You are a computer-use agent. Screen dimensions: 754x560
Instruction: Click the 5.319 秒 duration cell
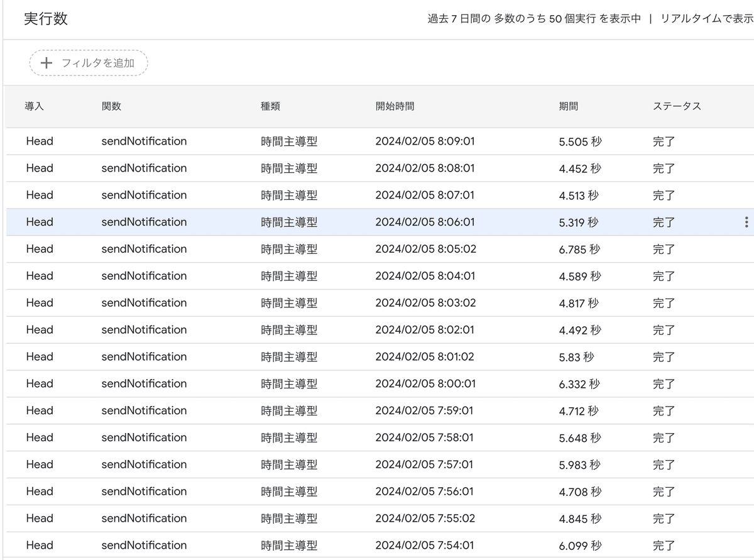pos(579,222)
